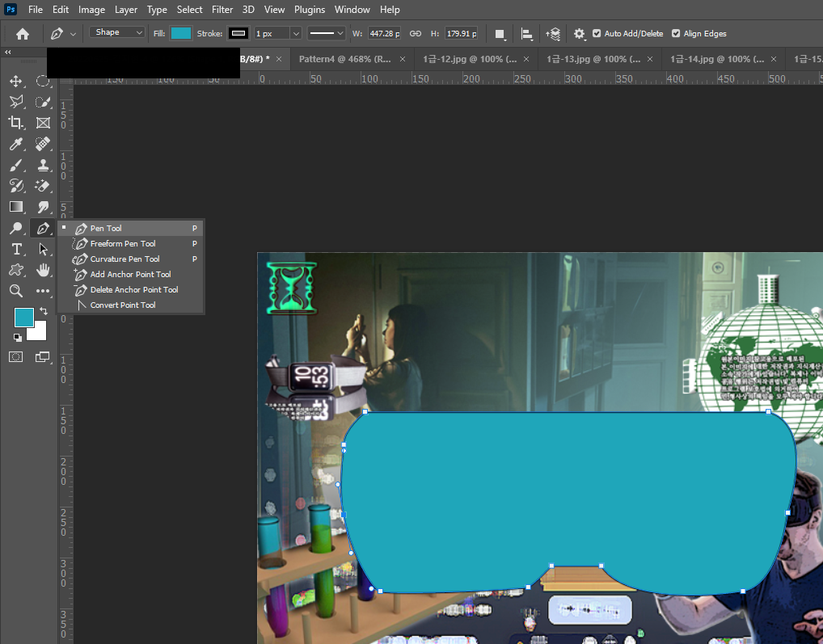The width and height of the screenshot is (823, 644).
Task: Close the Pattern4 document tab
Action: point(403,59)
